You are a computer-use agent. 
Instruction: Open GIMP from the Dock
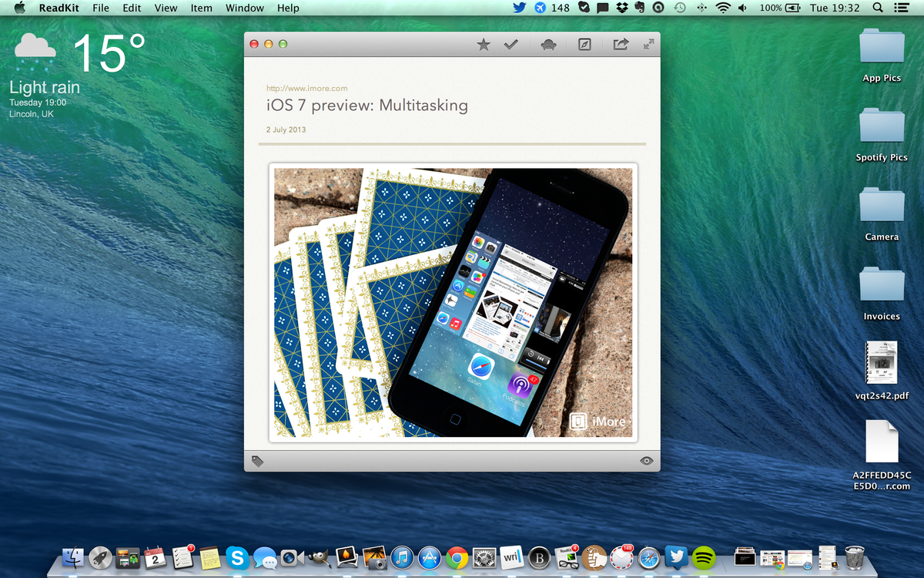pos(320,556)
